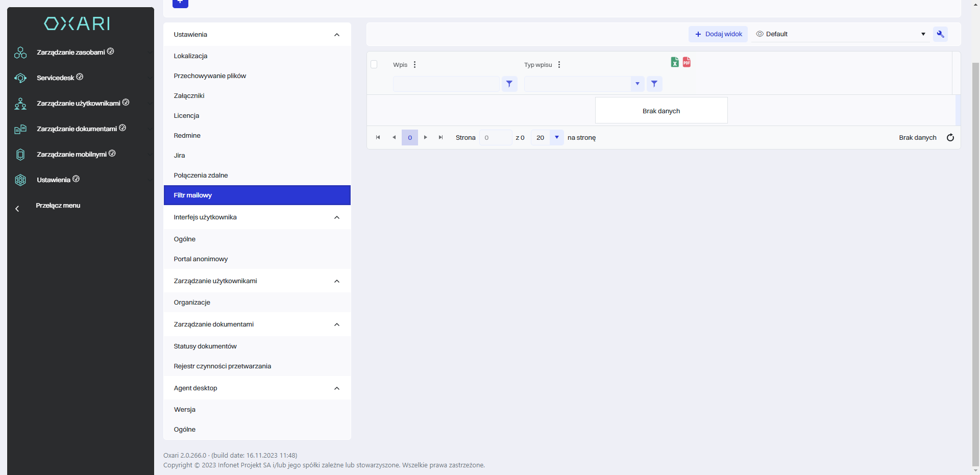The width and height of the screenshot is (980, 475).
Task: Click the Wpis column filter icon
Action: click(509, 84)
